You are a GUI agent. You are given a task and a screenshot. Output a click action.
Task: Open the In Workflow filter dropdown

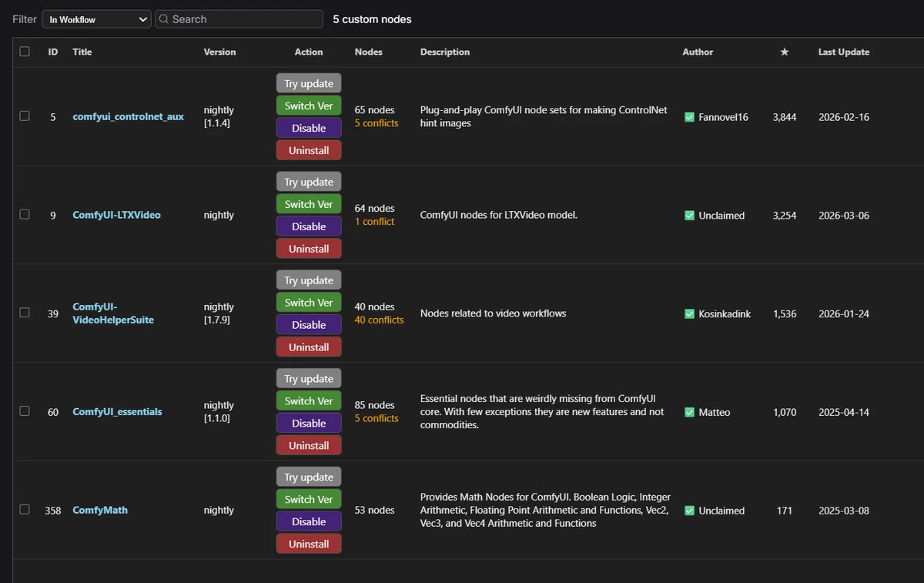tap(96, 19)
